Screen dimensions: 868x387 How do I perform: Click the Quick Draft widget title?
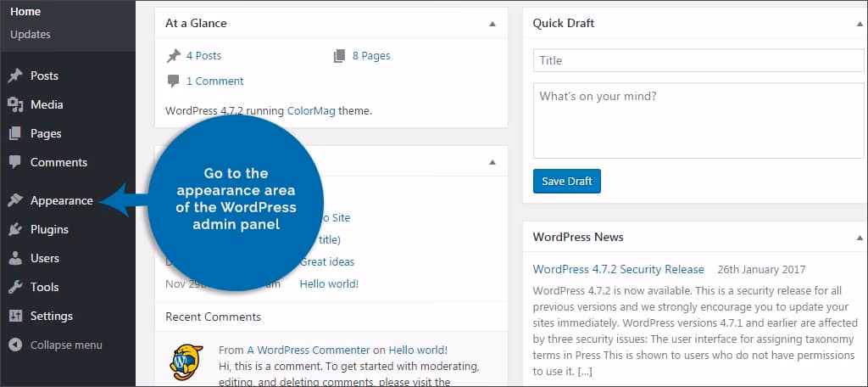[x=564, y=23]
